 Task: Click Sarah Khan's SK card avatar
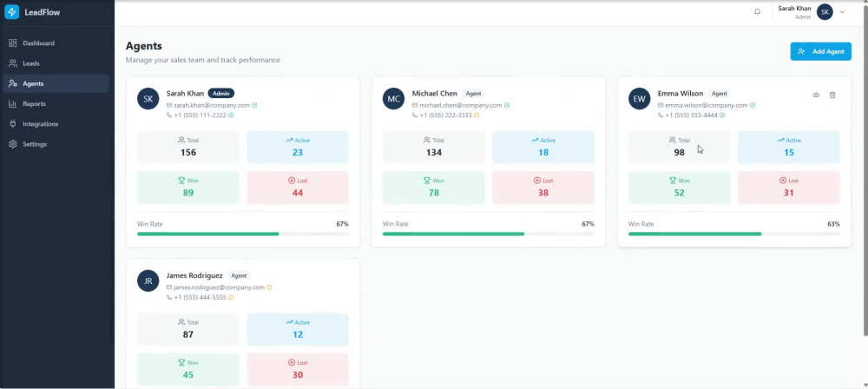click(148, 99)
